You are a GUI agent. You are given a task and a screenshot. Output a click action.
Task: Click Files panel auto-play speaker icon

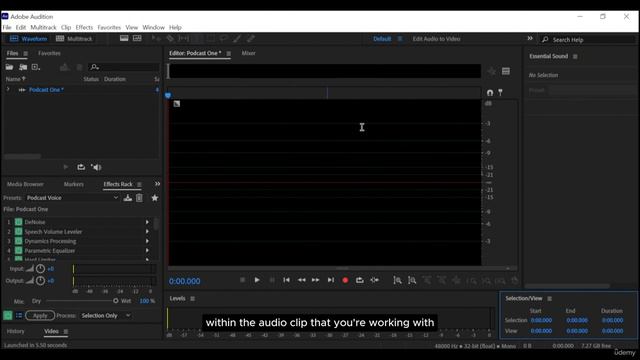tap(96, 167)
